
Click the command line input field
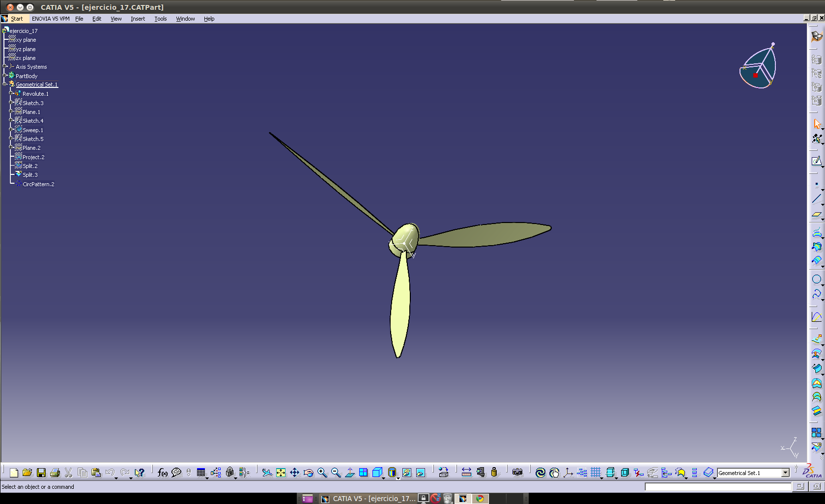(x=718, y=486)
